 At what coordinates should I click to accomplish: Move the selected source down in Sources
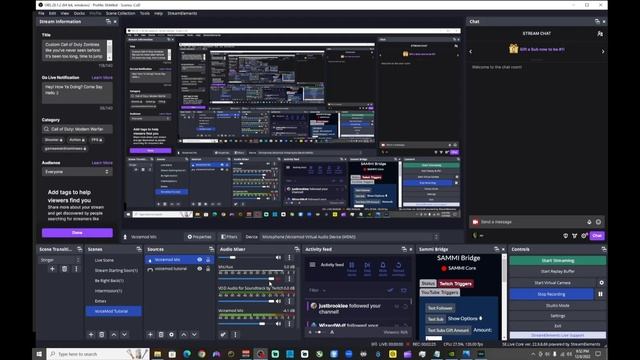pyautogui.click(x=194, y=334)
